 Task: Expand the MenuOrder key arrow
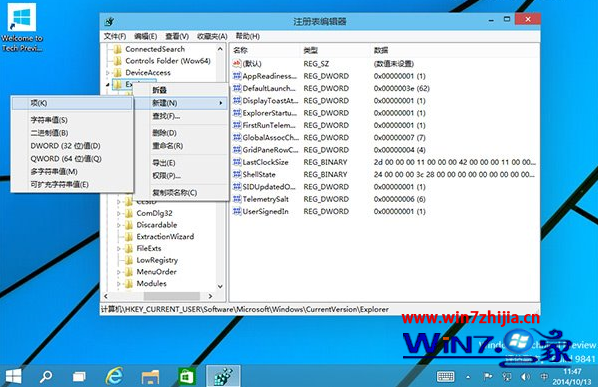pyautogui.click(x=119, y=272)
